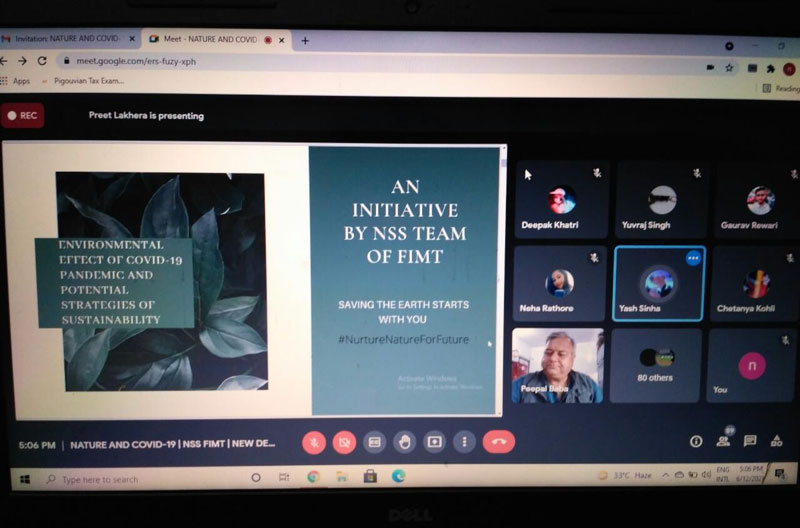
Task: Turn on the camera in Meet
Action: [344, 441]
